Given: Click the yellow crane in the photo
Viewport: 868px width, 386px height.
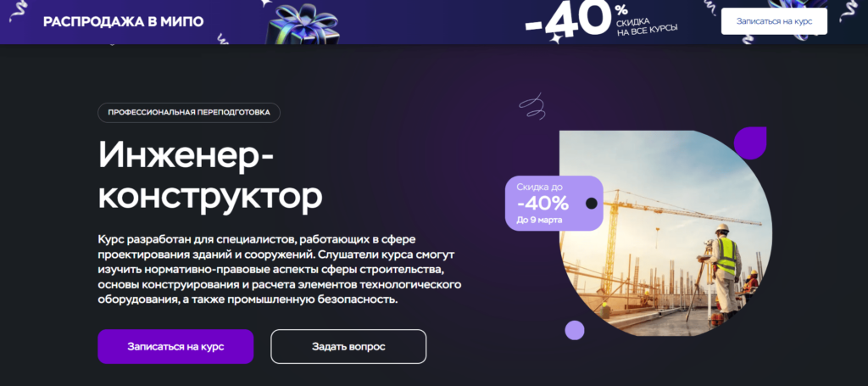Looking at the screenshot, I should 665,232.
